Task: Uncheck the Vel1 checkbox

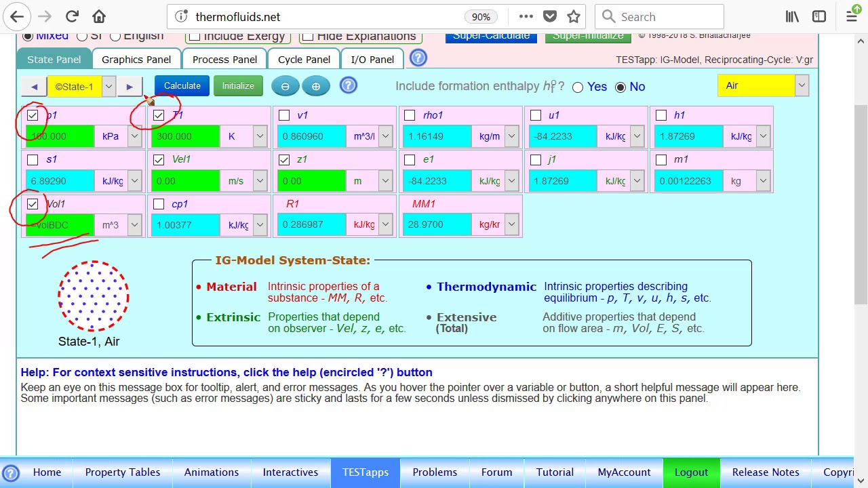Action: (x=159, y=160)
